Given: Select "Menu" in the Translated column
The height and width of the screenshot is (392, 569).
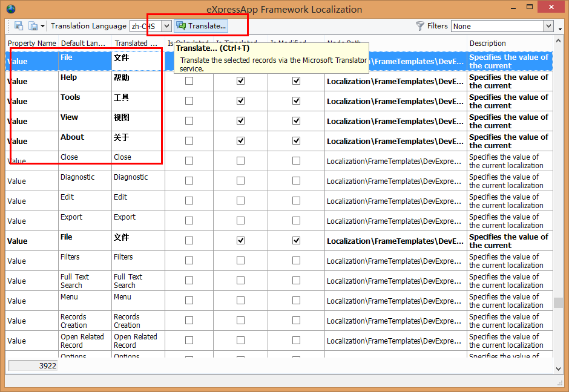Looking at the screenshot, I should (138, 301).
